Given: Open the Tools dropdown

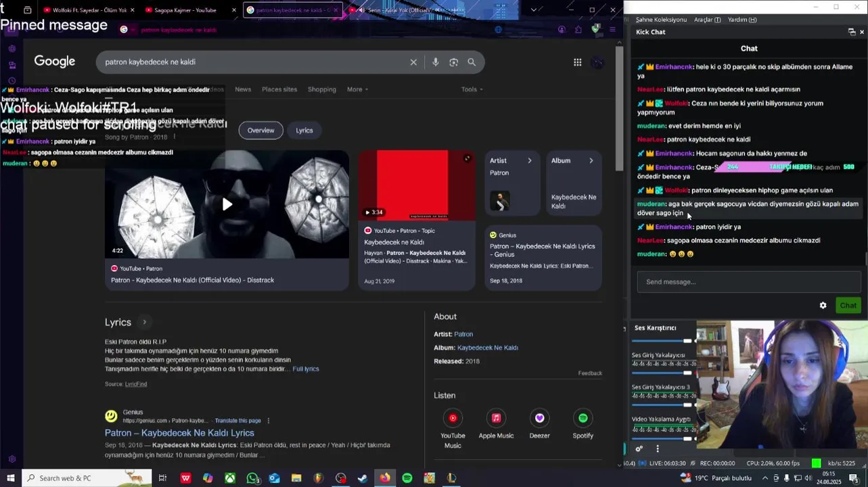Looking at the screenshot, I should 472,89.
